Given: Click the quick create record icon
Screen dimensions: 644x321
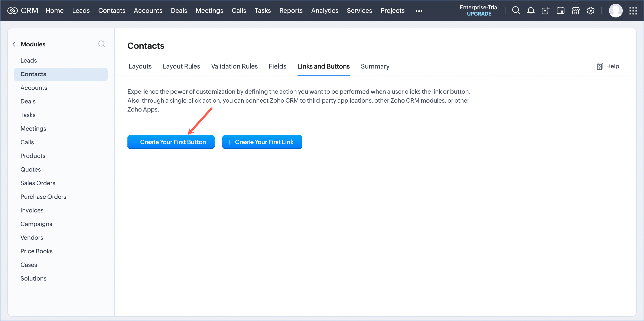Looking at the screenshot, I should 546,10.
